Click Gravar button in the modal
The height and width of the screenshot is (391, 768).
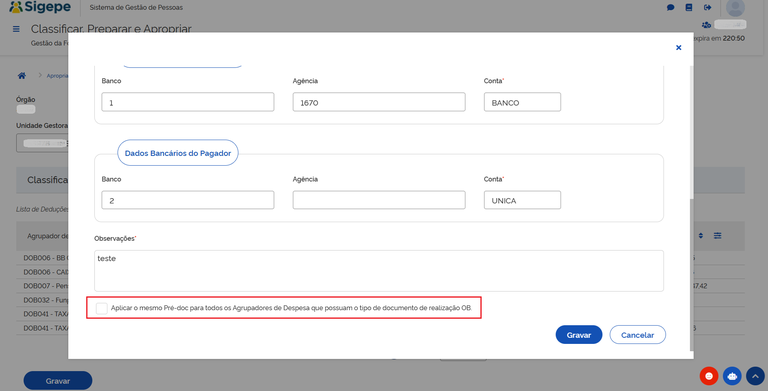(578, 335)
